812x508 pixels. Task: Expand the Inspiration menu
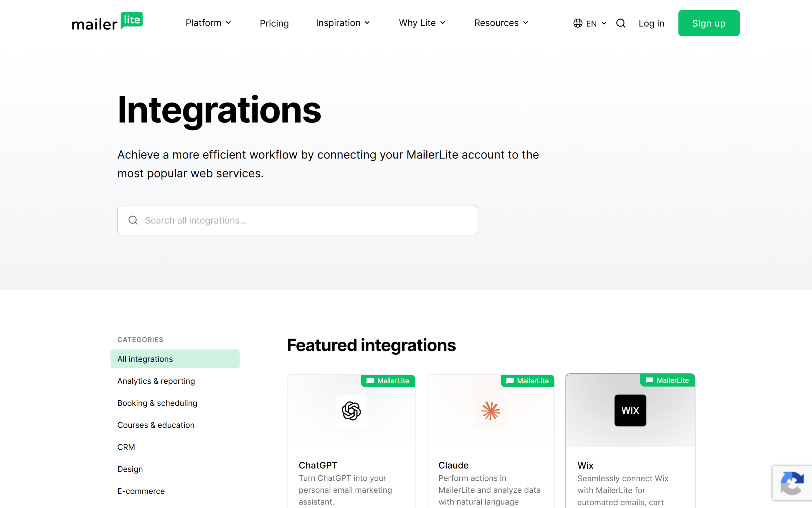pyautogui.click(x=343, y=23)
